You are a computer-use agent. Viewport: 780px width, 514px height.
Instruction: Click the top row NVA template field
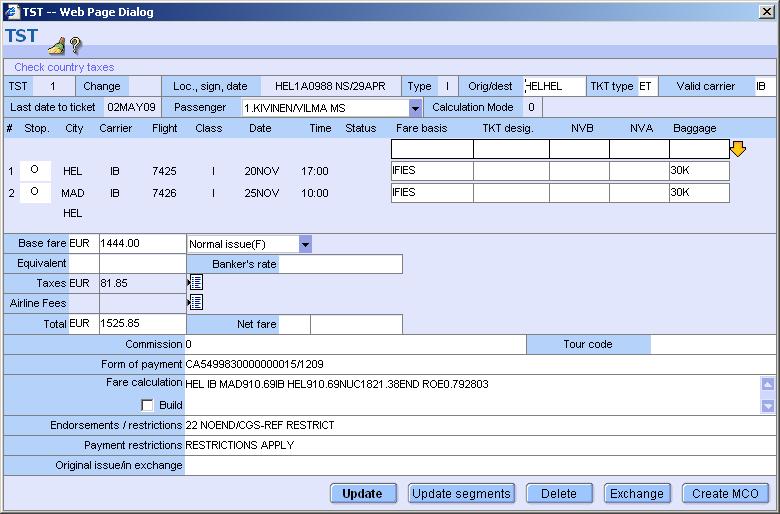pos(639,149)
